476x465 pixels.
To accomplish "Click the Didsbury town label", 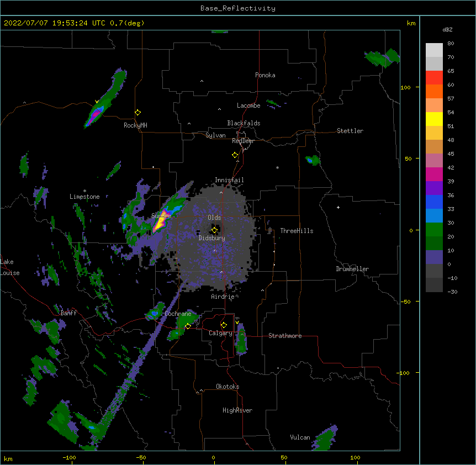I will (212, 238).
